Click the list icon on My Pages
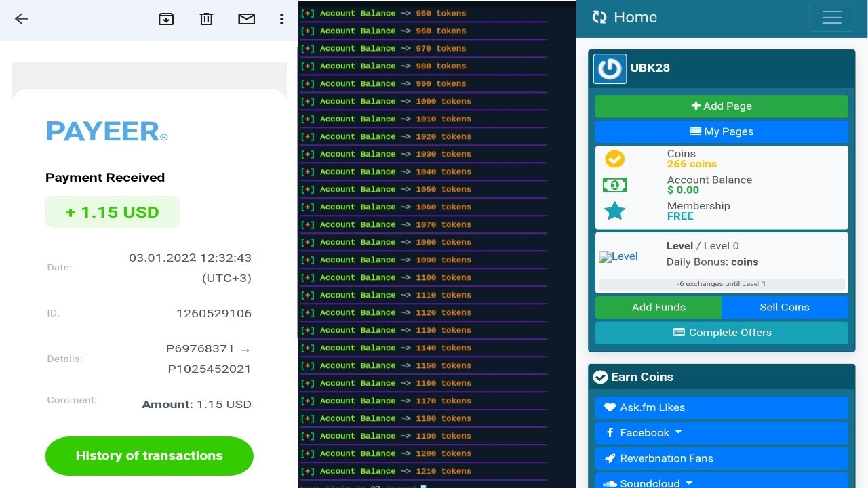 (x=695, y=131)
